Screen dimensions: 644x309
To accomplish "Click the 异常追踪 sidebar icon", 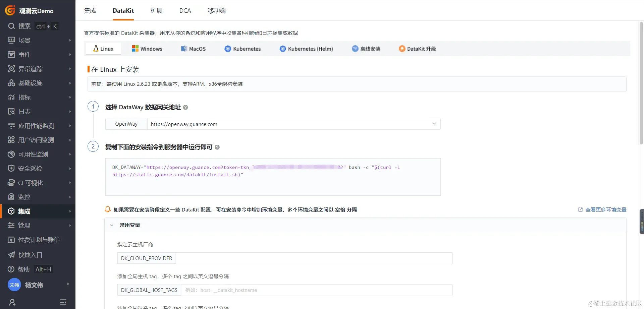I will [x=11, y=69].
